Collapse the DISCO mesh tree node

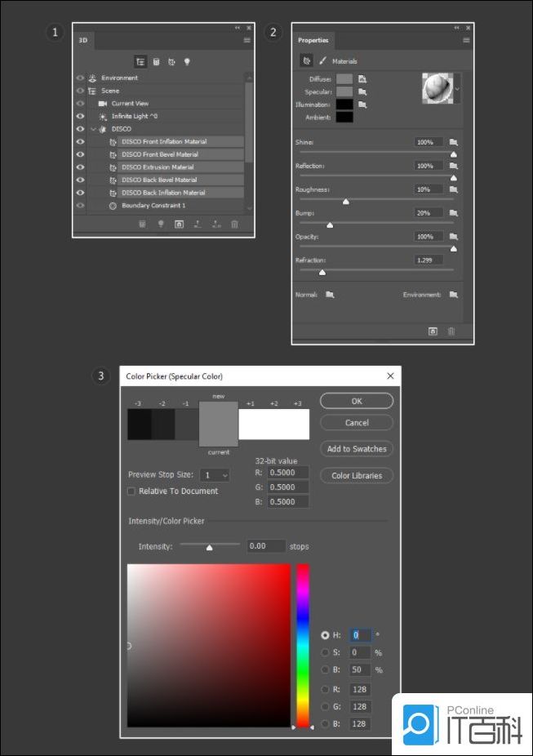coord(93,129)
